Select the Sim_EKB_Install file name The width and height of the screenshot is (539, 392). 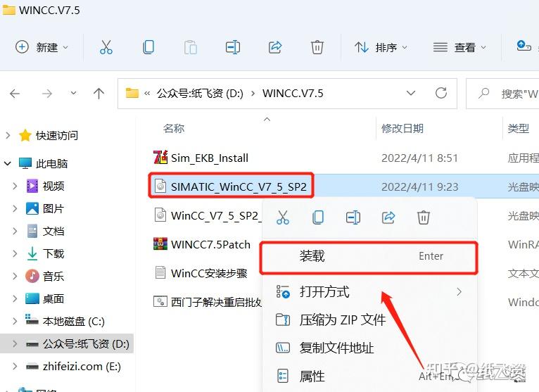point(210,158)
